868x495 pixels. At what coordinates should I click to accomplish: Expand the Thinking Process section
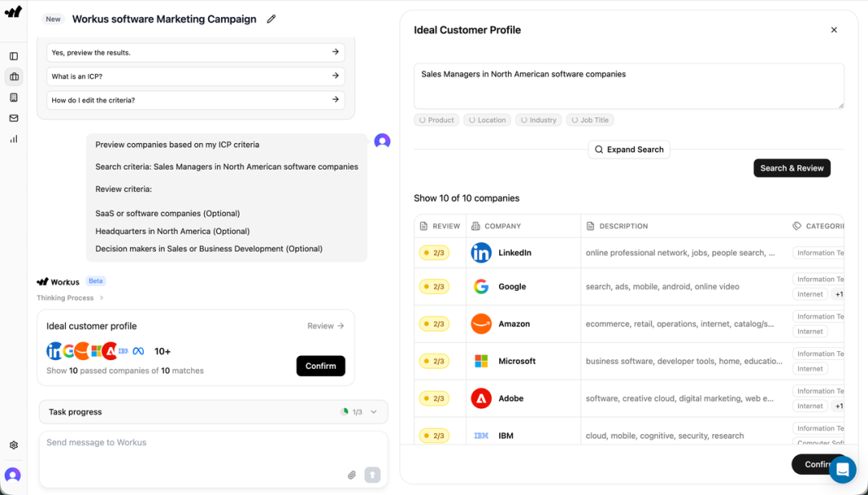tap(70, 298)
